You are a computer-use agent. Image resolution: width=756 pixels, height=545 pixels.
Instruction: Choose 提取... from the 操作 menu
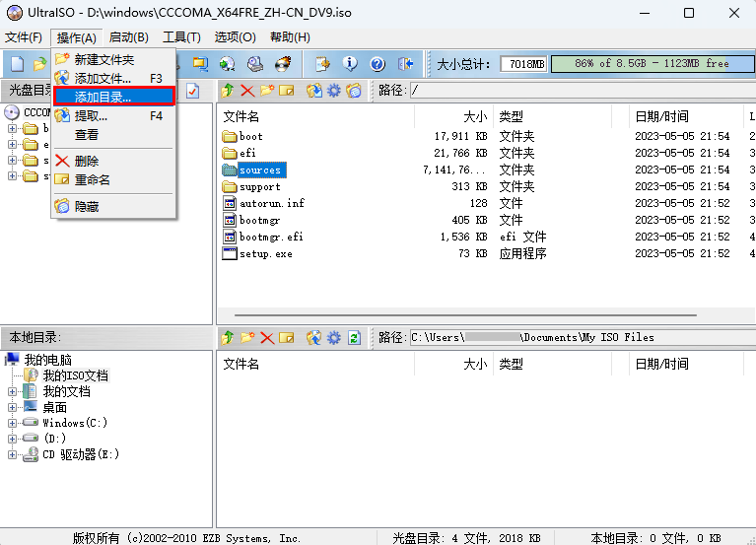tap(113, 116)
